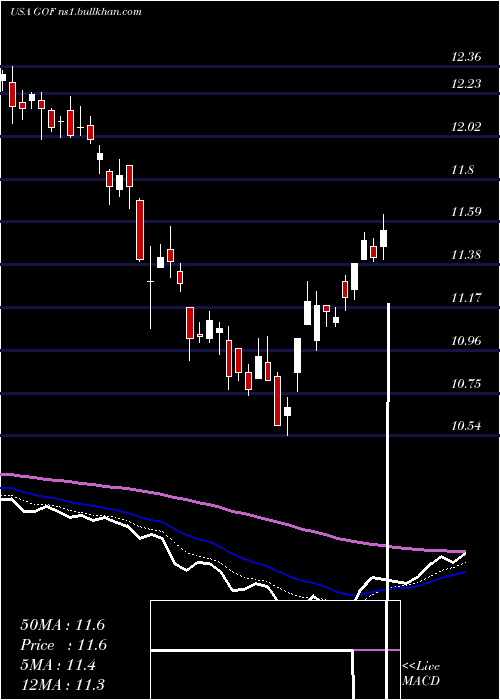Click the 10.54 price axis label
The width and height of the screenshot is (500, 700).
click(466, 426)
